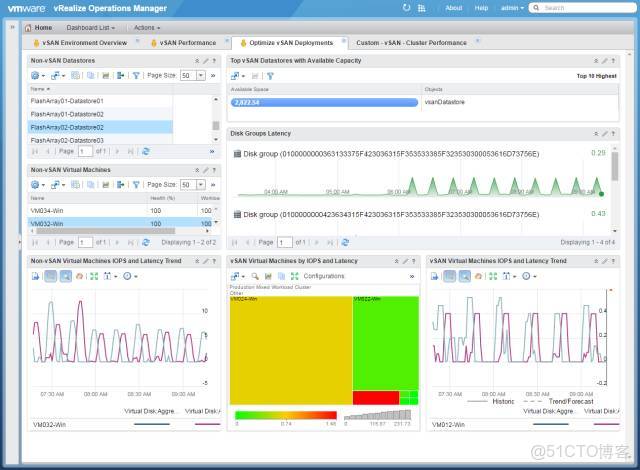
Task: Edit the Disk Groups Latency widget
Action: (605, 134)
